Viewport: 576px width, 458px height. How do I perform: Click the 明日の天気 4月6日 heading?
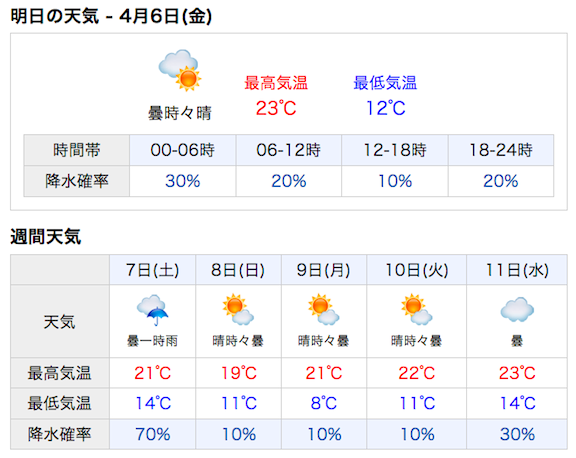click(111, 17)
